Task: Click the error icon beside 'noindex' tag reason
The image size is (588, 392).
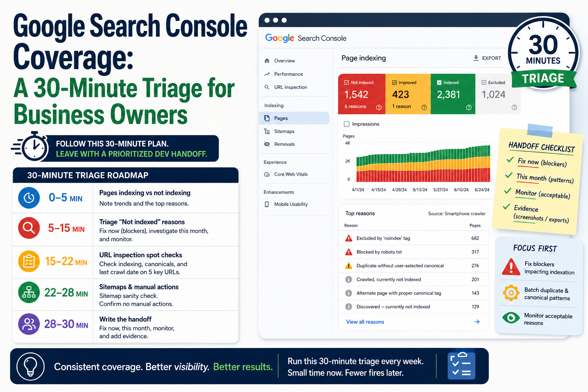Action: pos(349,238)
